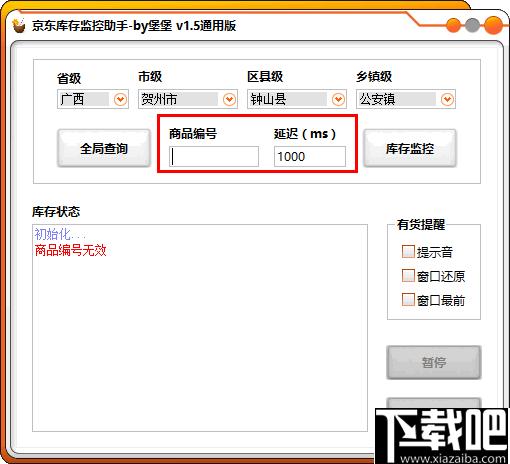
Task: Focus the 商品编号 input field
Action: (214, 156)
